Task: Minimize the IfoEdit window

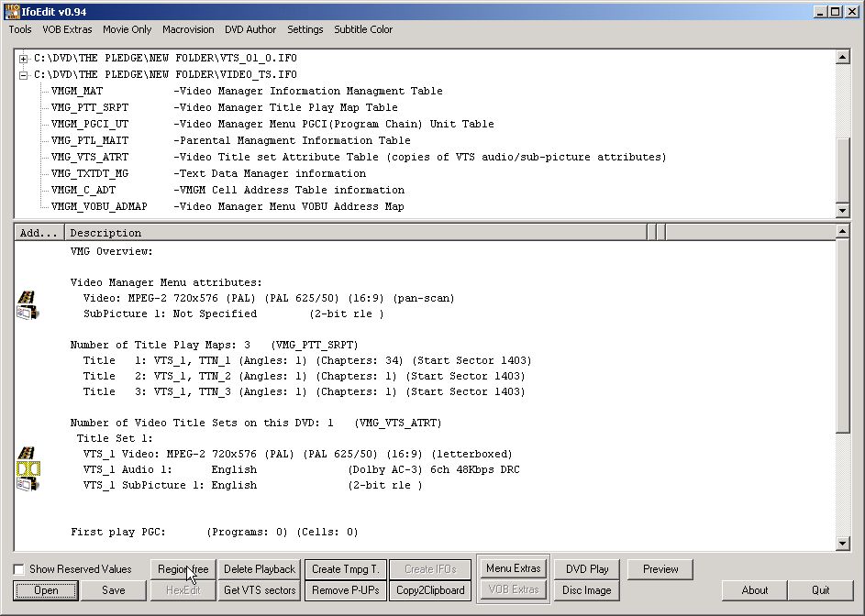Action: [821, 12]
